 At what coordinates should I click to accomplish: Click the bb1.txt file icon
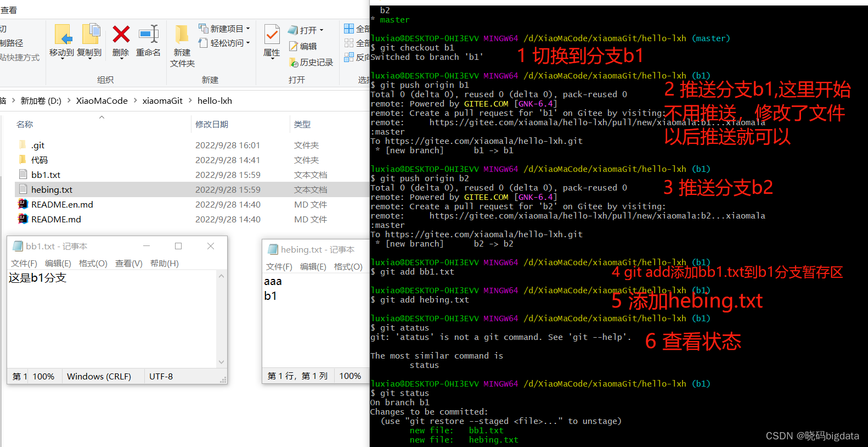pos(22,175)
